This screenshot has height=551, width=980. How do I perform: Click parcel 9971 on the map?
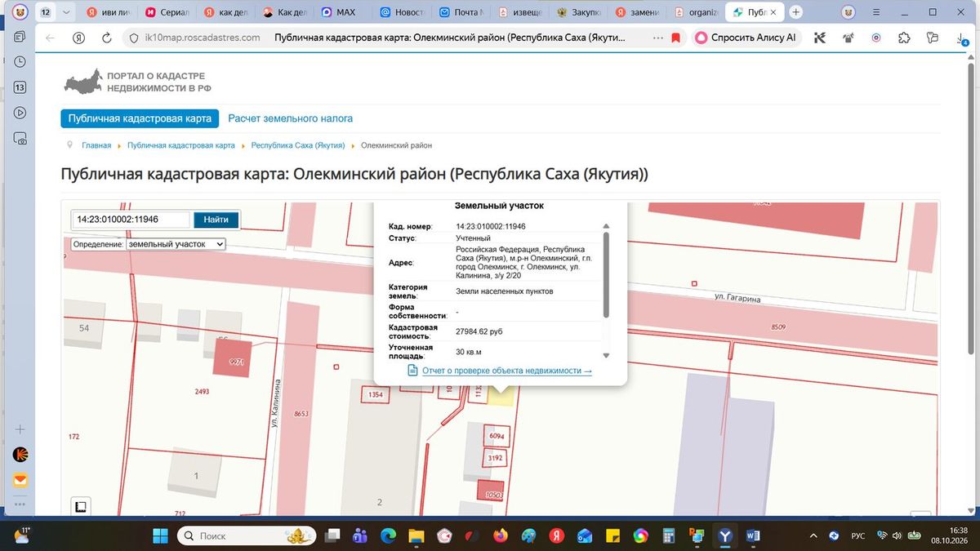233,359
